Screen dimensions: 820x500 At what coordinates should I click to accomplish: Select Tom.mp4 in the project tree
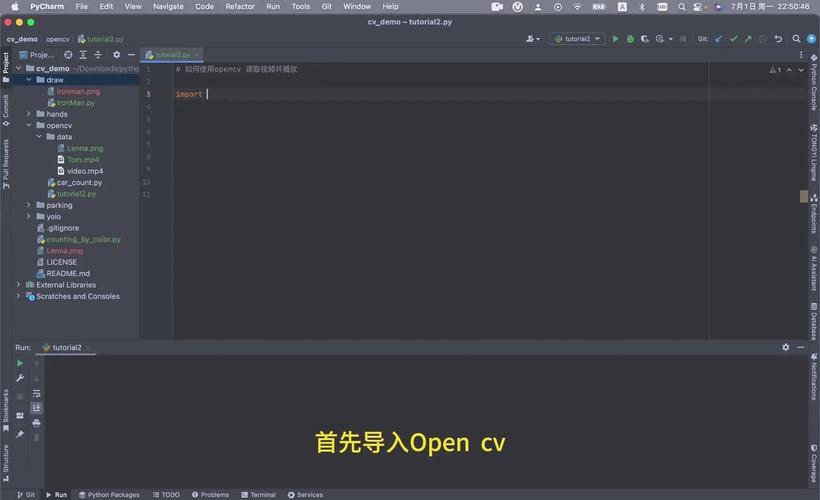[83, 160]
